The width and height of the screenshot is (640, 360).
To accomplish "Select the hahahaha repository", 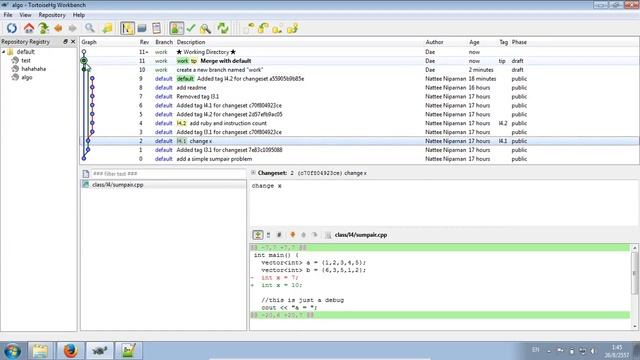I will pyautogui.click(x=33, y=69).
